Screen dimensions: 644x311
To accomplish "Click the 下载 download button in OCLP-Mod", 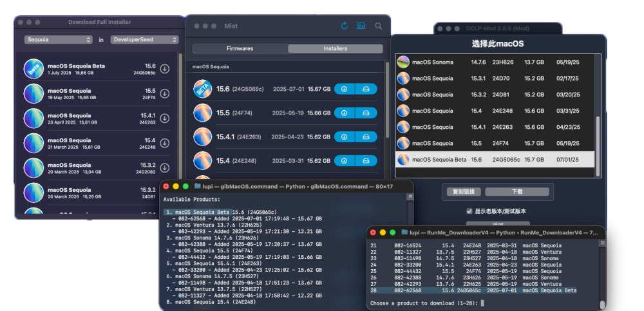I will pyautogui.click(x=517, y=192).
